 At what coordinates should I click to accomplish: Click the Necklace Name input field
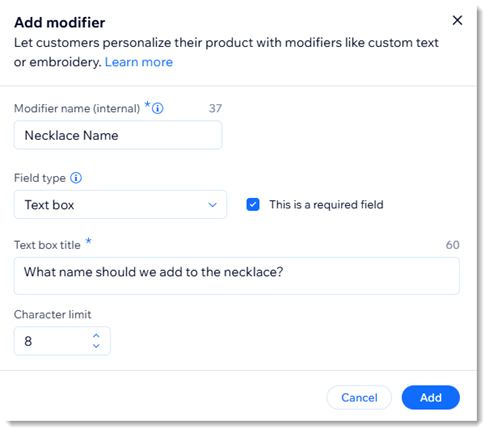pos(118,135)
